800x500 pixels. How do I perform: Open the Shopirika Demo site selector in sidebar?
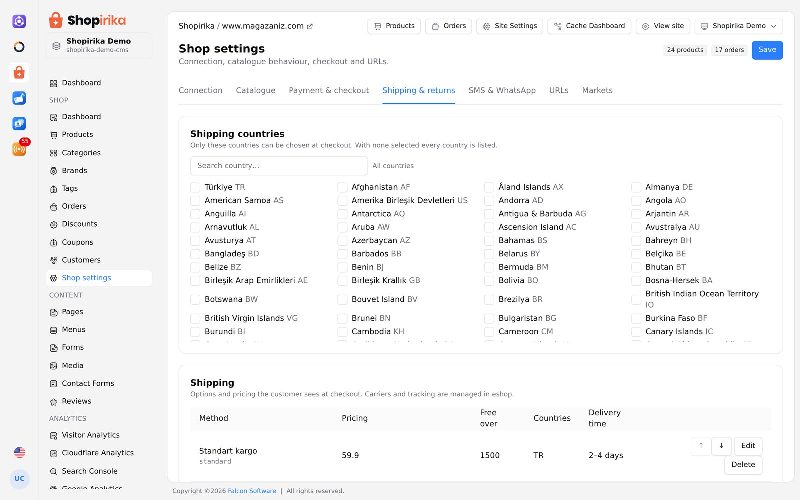[x=99, y=45]
